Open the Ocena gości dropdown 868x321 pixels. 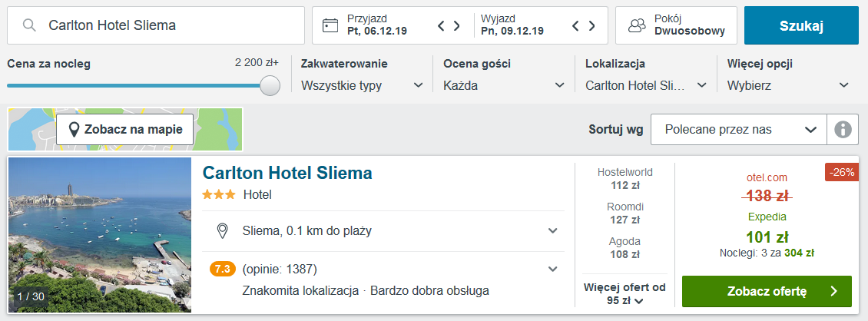pyautogui.click(x=503, y=85)
